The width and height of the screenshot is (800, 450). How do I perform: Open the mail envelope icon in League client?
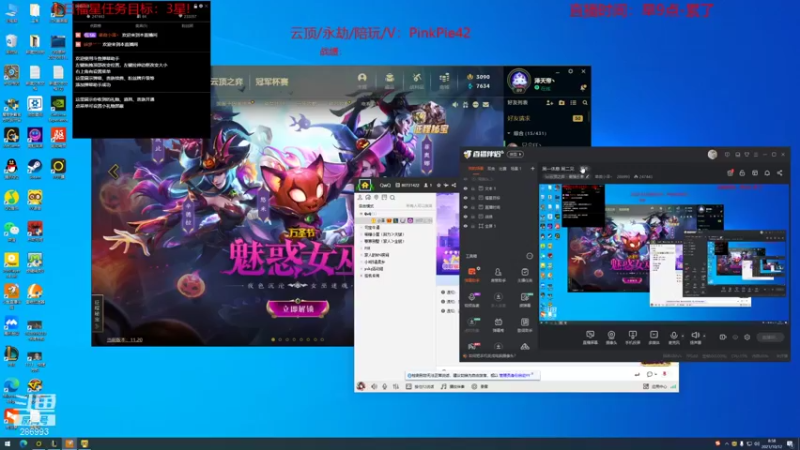(486, 105)
